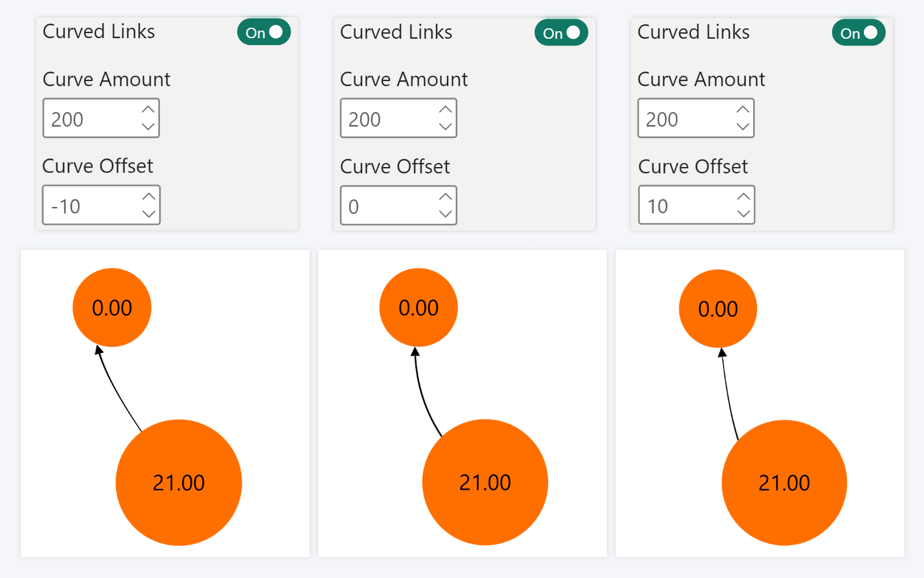Toggle the middle Curved Links switch off
This screenshot has width=924, height=578.
561,33
